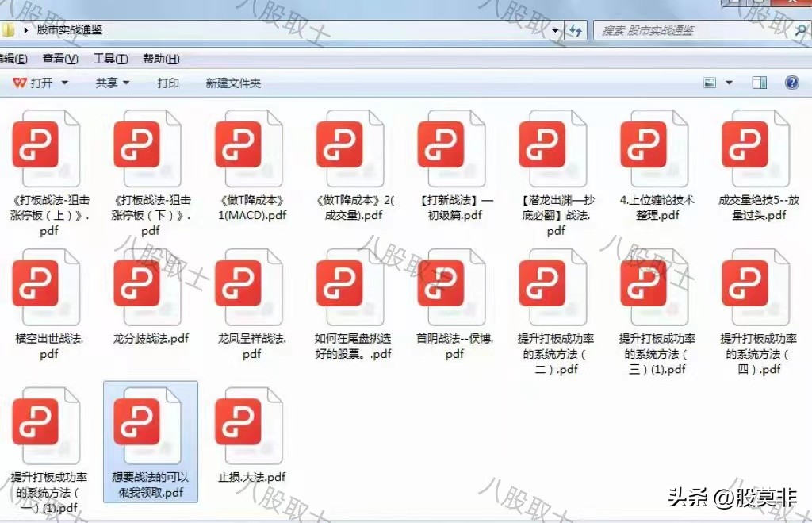Open the 工具(T) menu
Image resolution: width=812 pixels, height=523 pixels.
coord(110,58)
